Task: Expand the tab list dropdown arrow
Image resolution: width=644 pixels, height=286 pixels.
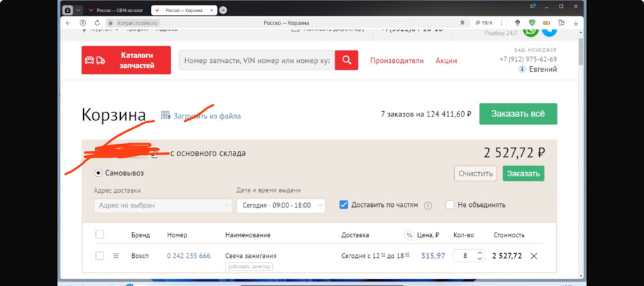Action: click(78, 10)
